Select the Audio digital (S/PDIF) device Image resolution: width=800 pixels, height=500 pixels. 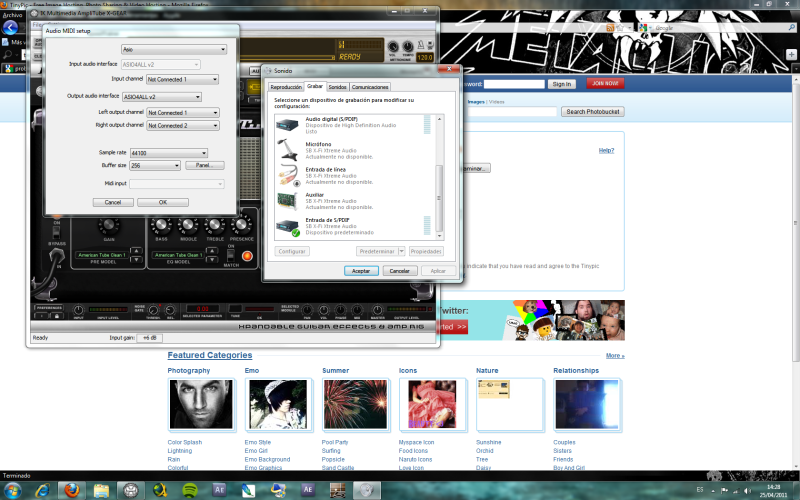(354, 125)
